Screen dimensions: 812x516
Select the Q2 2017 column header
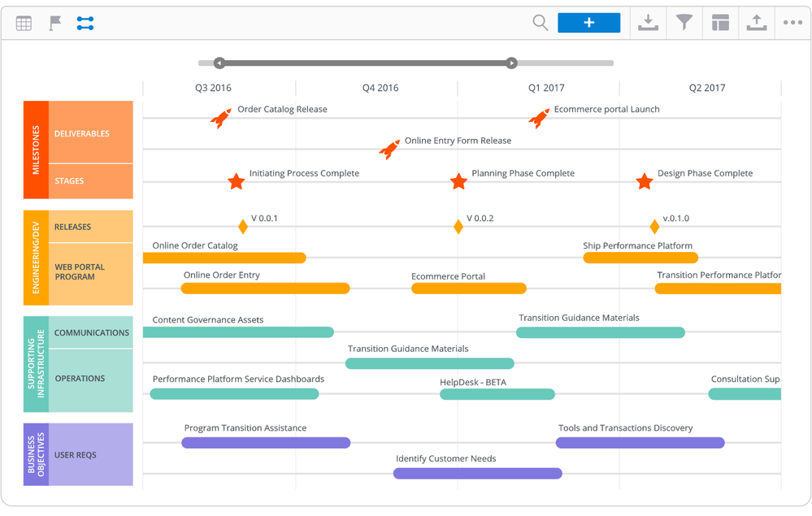click(706, 87)
